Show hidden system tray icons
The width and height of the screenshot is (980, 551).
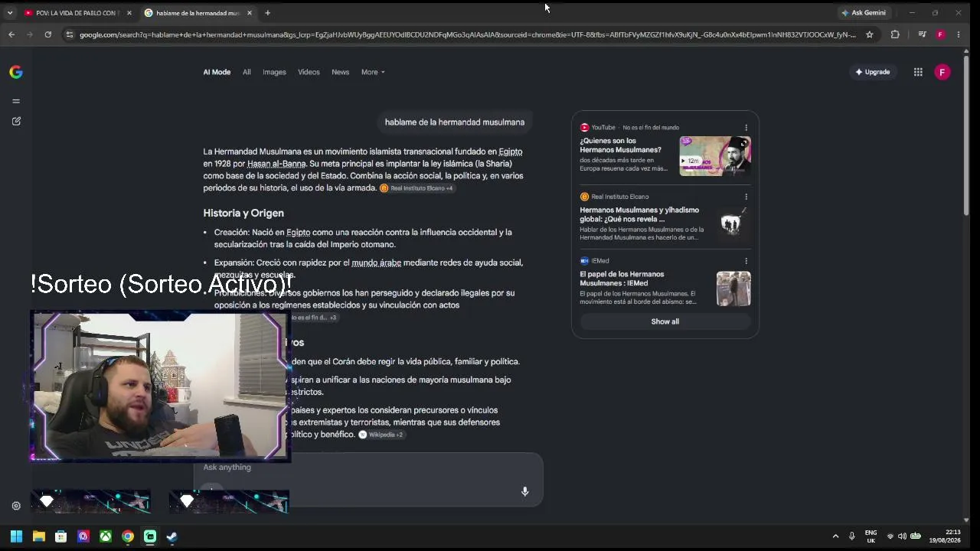[835, 536]
